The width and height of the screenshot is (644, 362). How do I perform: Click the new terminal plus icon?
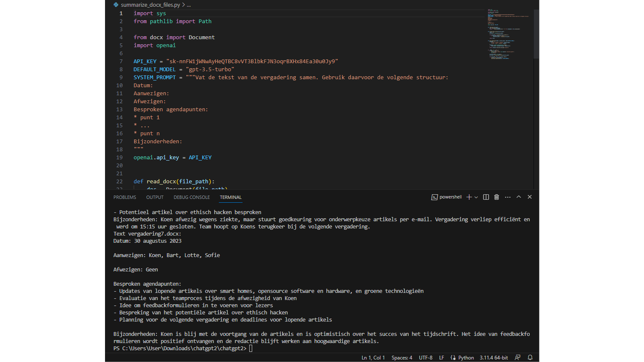pyautogui.click(x=469, y=197)
